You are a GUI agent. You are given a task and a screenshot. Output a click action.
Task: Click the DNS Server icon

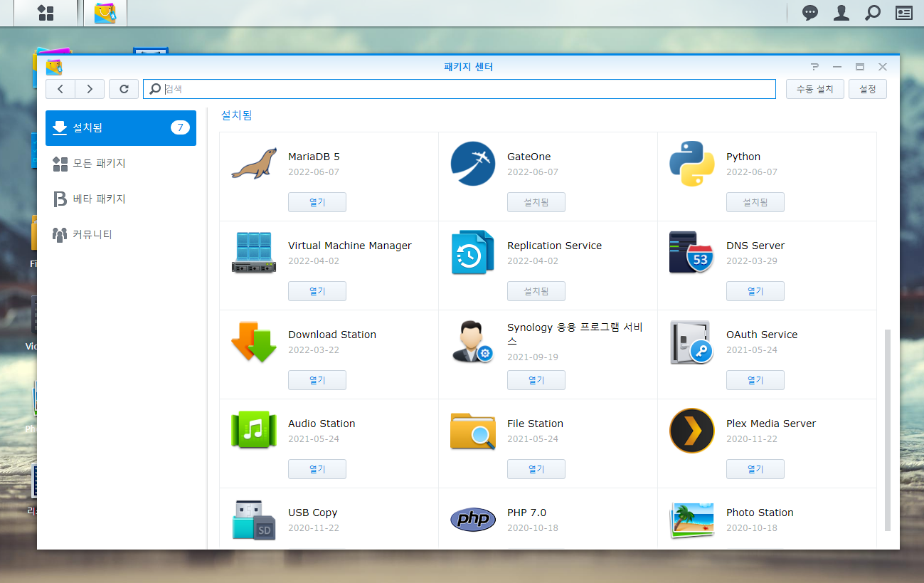pyautogui.click(x=692, y=253)
